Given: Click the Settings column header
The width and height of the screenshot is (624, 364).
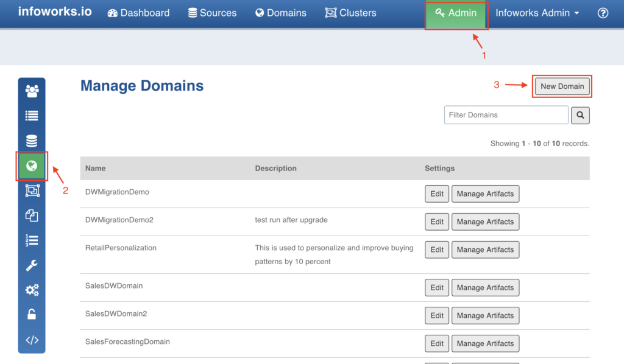Looking at the screenshot, I should coord(440,168).
